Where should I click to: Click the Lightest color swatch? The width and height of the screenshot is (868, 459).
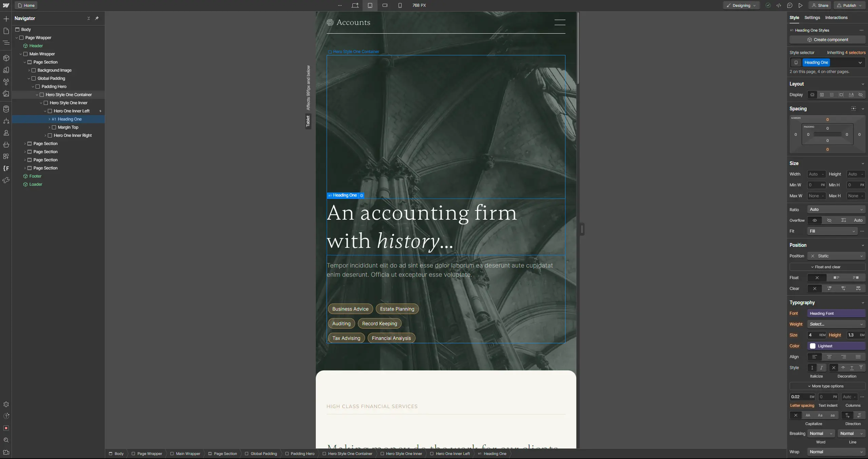813,346
